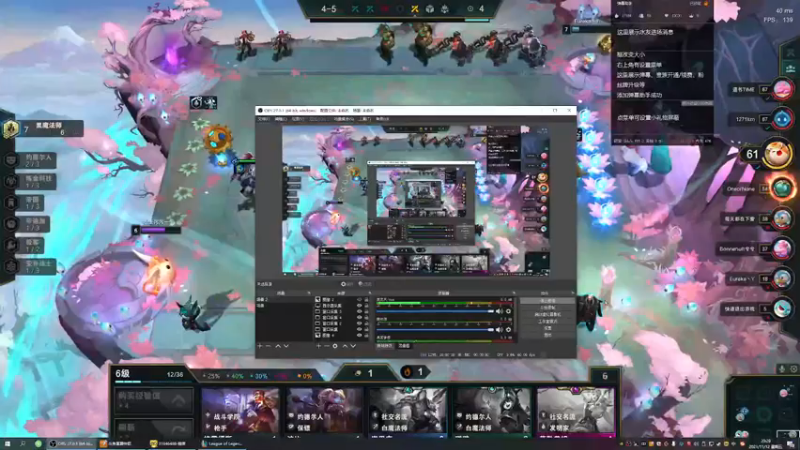Mute the first audio channel speaker icon in OBS mixer
This screenshot has height=450, width=800.
coord(499,311)
